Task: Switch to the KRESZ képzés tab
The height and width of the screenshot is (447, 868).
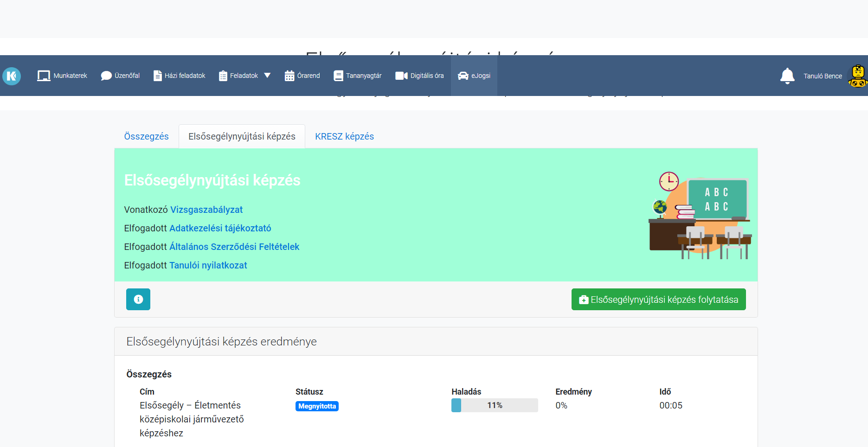Action: click(x=345, y=136)
